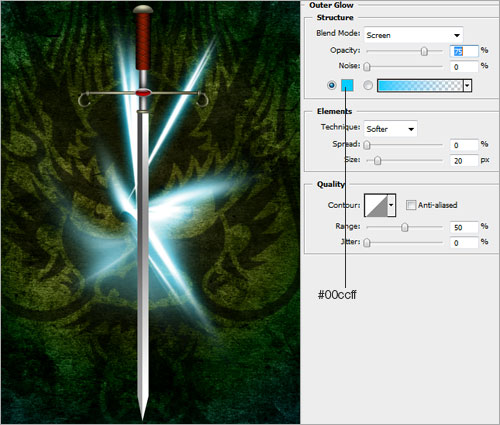Image resolution: width=500 pixels, height=425 pixels.
Task: Click the Blend Mode label text
Action: click(338, 33)
